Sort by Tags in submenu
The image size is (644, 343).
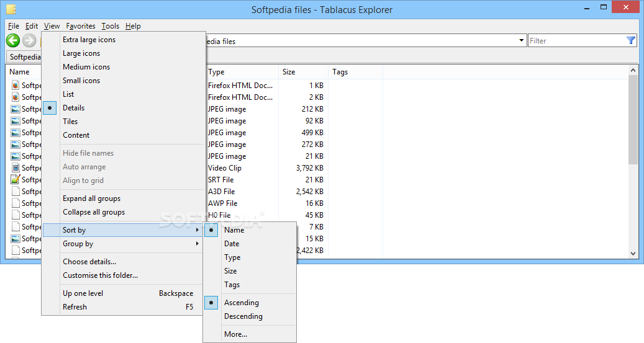[250, 284]
